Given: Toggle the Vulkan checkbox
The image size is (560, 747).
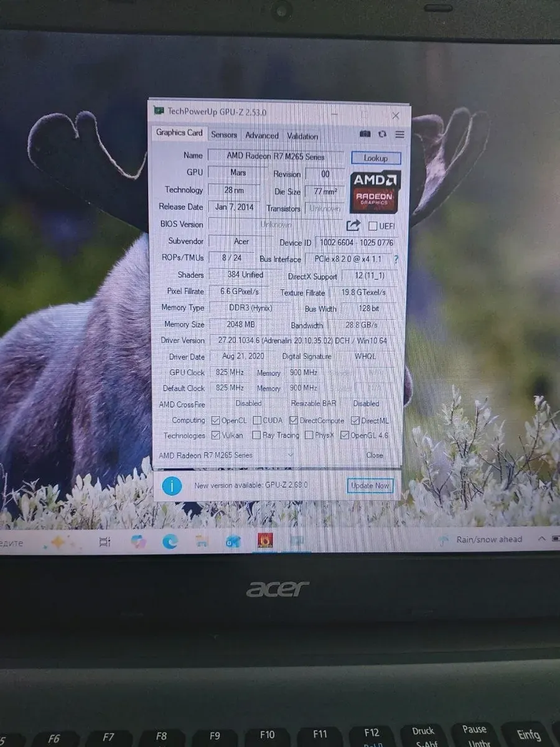Looking at the screenshot, I should coord(216,436).
